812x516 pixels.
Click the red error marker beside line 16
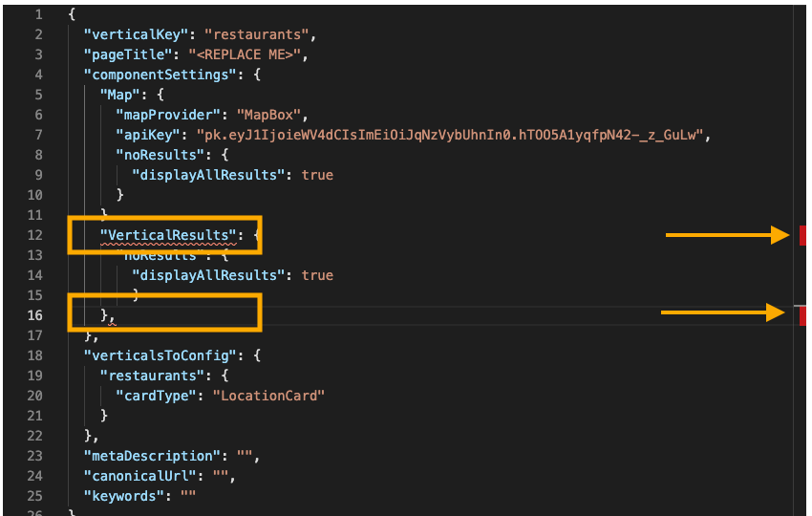point(802,315)
